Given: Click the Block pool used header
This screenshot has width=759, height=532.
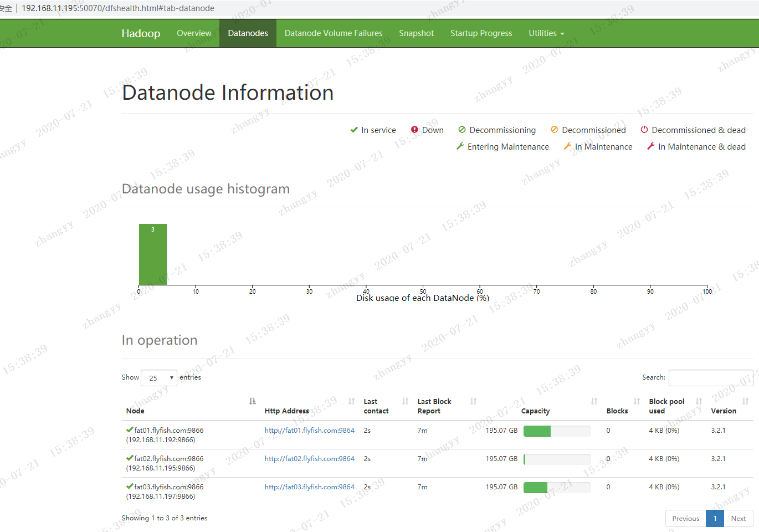Looking at the screenshot, I should point(666,406).
